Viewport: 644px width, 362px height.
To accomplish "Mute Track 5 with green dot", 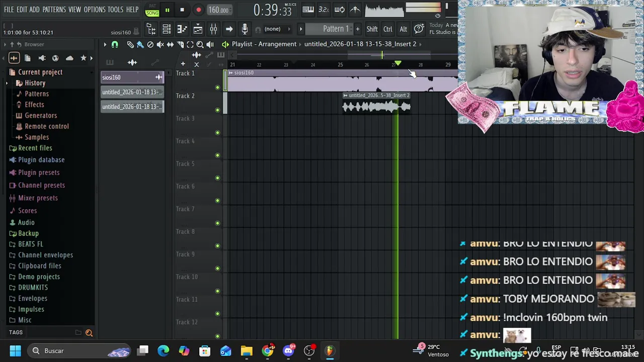I will [217, 178].
